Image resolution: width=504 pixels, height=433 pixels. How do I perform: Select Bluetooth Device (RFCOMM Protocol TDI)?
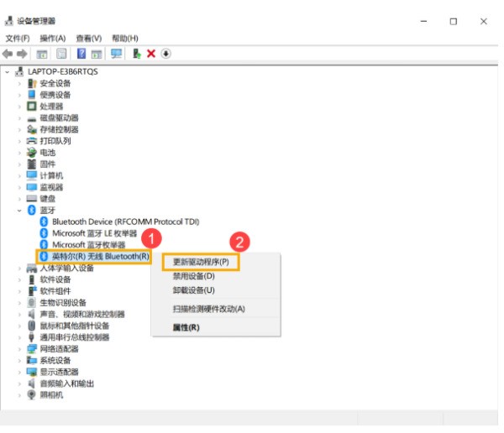(x=126, y=222)
